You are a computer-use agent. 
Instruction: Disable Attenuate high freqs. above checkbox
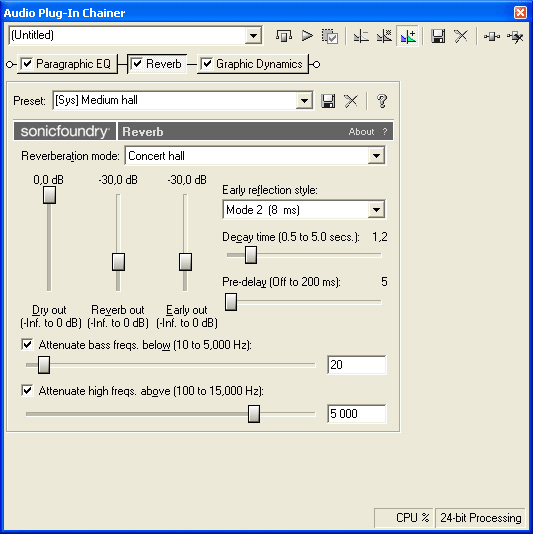coord(27,390)
